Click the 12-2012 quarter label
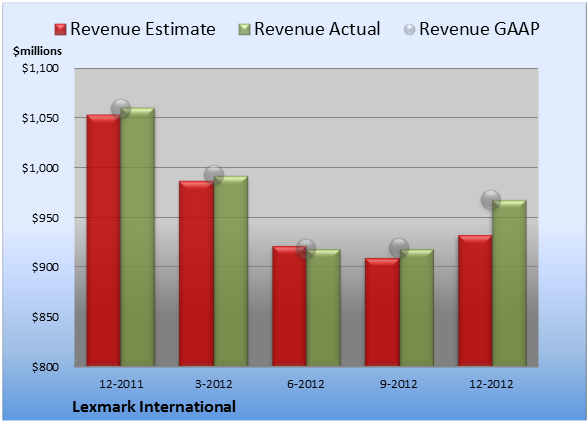Viewport: 588px width, 422px height. 491,384
